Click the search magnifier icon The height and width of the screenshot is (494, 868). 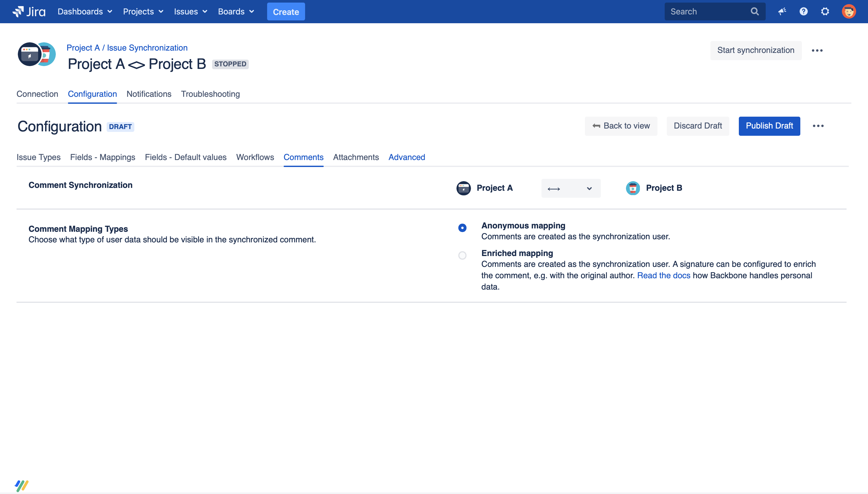[x=755, y=12]
